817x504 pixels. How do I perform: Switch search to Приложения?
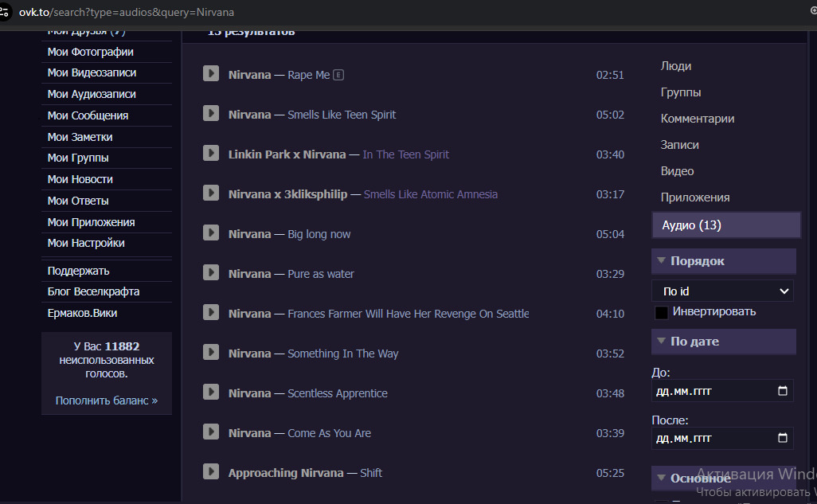[x=695, y=197]
